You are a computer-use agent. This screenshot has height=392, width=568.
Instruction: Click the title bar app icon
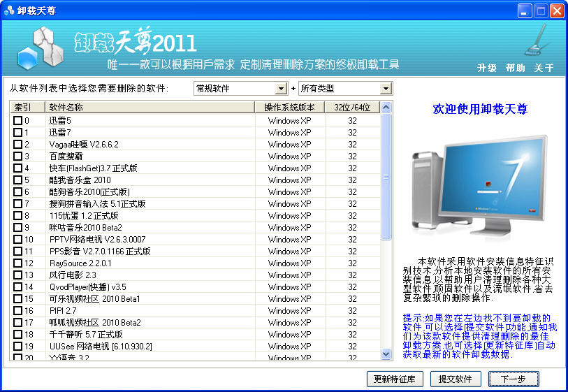click(9, 11)
